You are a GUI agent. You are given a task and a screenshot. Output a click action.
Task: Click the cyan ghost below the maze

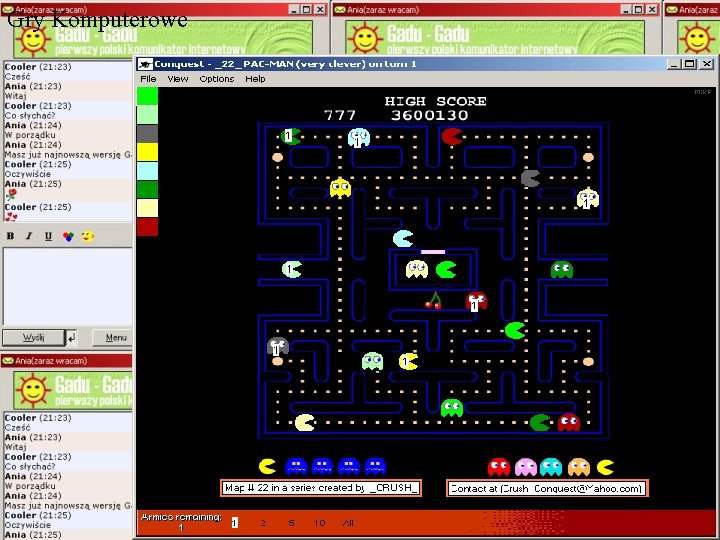[551, 467]
